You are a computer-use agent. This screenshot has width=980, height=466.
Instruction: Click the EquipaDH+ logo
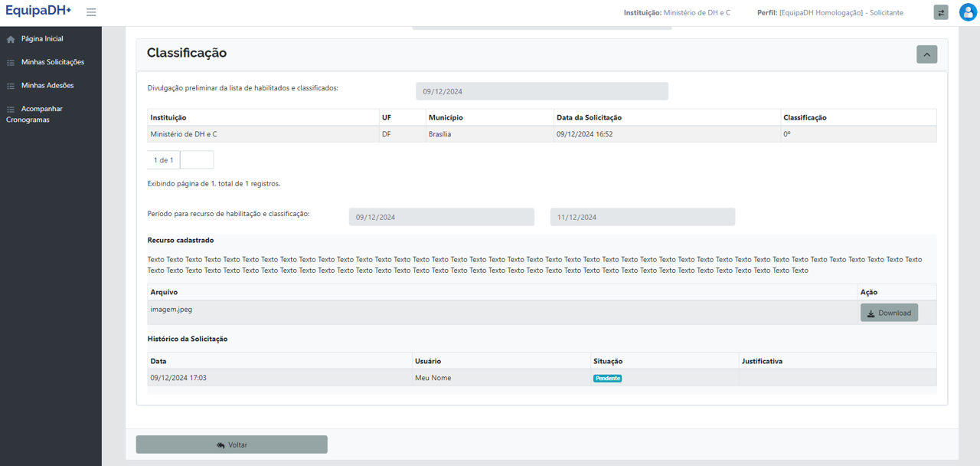(x=38, y=11)
